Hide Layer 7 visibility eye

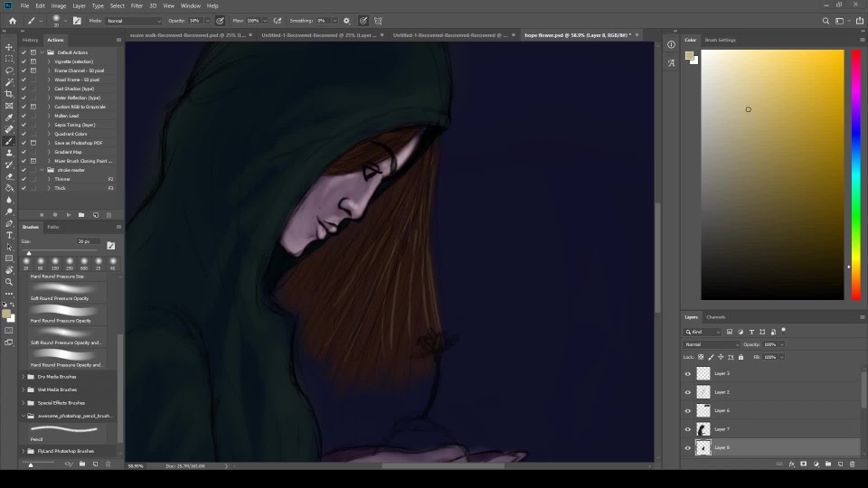coord(687,429)
